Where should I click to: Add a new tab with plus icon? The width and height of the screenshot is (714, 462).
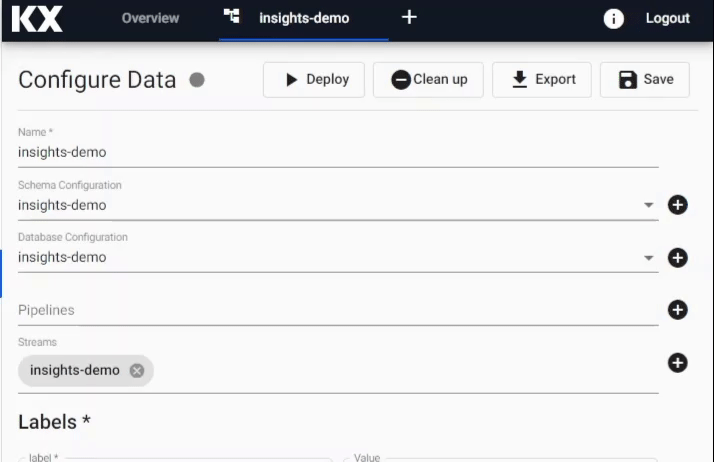(x=409, y=18)
